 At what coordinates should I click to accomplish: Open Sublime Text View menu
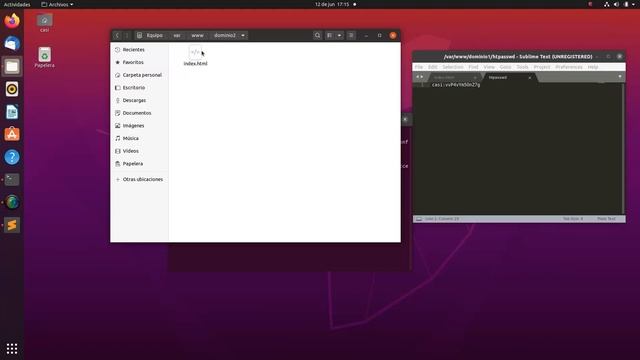point(489,67)
